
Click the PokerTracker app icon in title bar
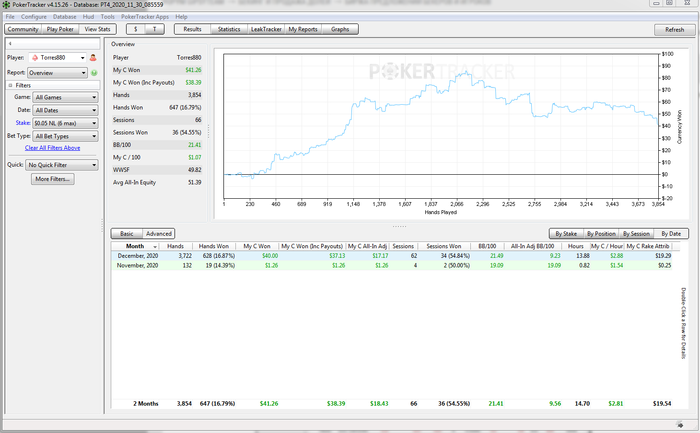[x=6, y=5]
